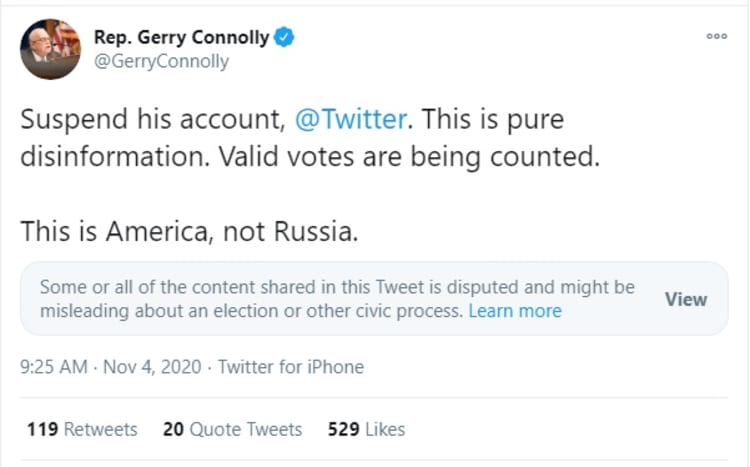Open the three-dot more options menu
The width and height of the screenshot is (750, 467).
tap(716, 36)
